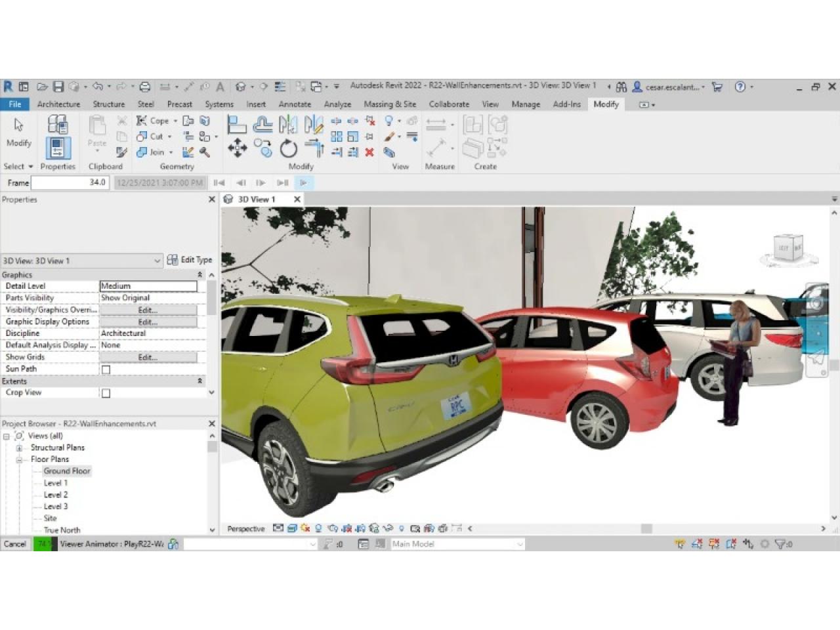Click the ViewCube in 3D view
Image resolution: width=840 pixels, height=630 pixels.
(789, 249)
